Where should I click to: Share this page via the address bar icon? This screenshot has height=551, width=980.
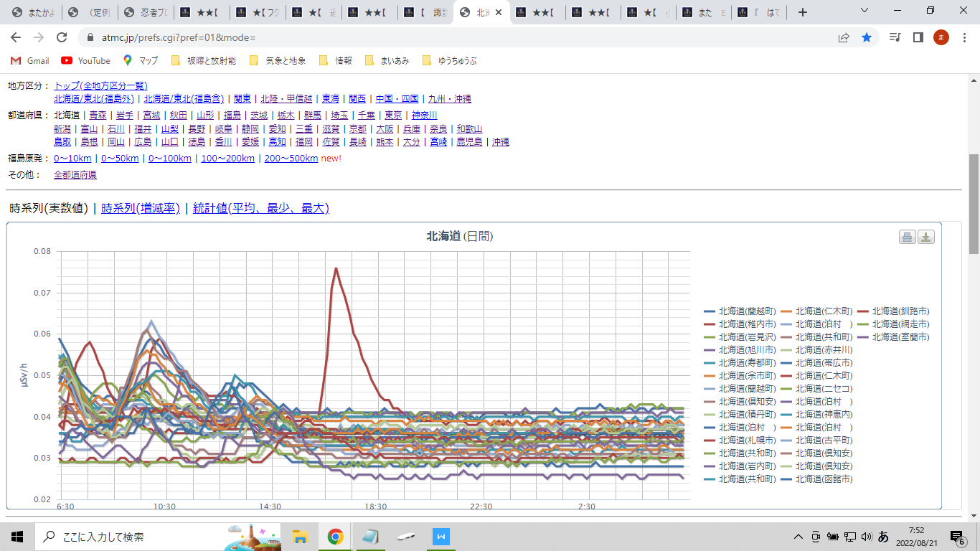(844, 37)
